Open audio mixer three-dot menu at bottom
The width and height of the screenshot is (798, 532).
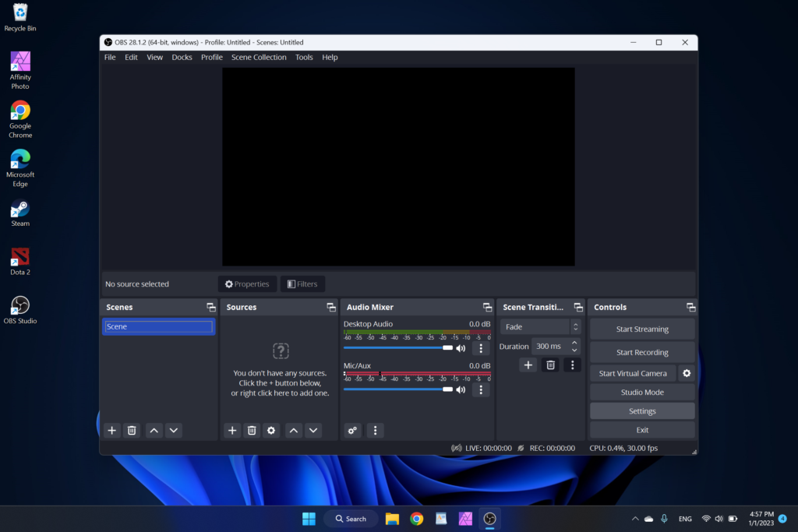coord(375,430)
